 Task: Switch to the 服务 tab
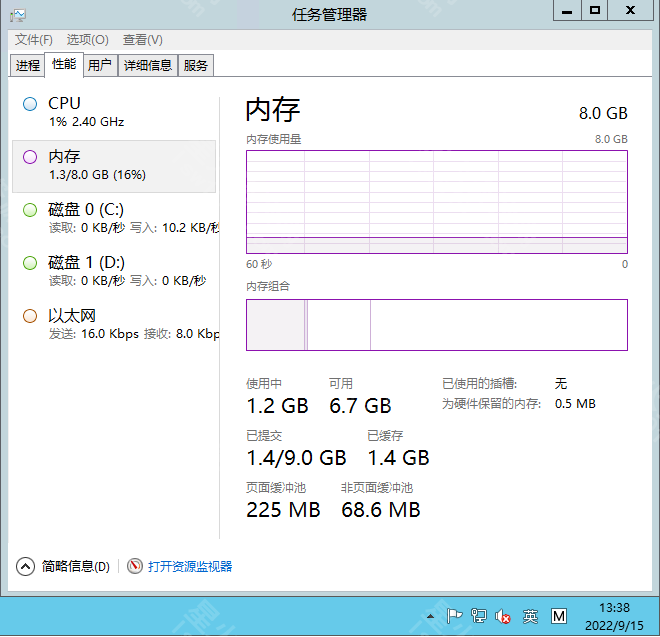pos(196,66)
